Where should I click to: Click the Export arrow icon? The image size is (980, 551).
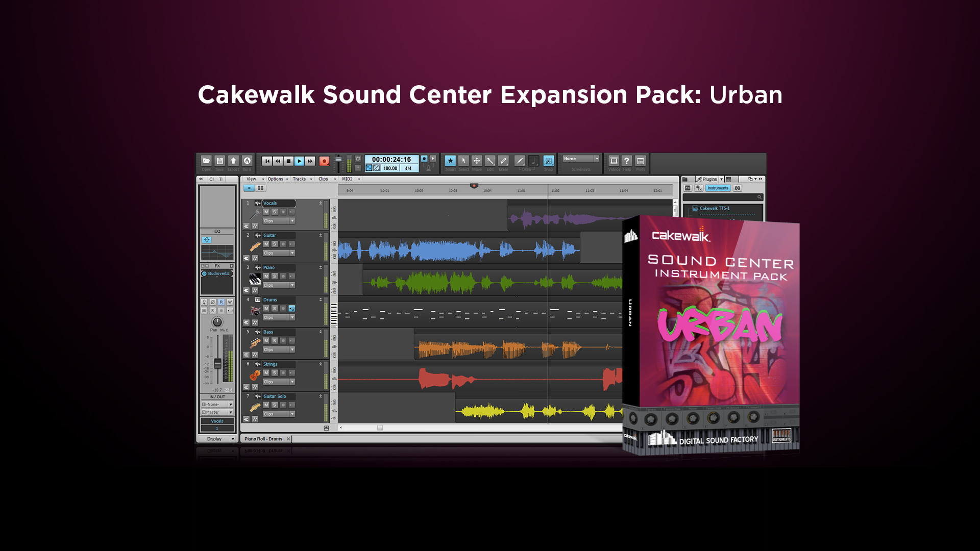click(233, 161)
